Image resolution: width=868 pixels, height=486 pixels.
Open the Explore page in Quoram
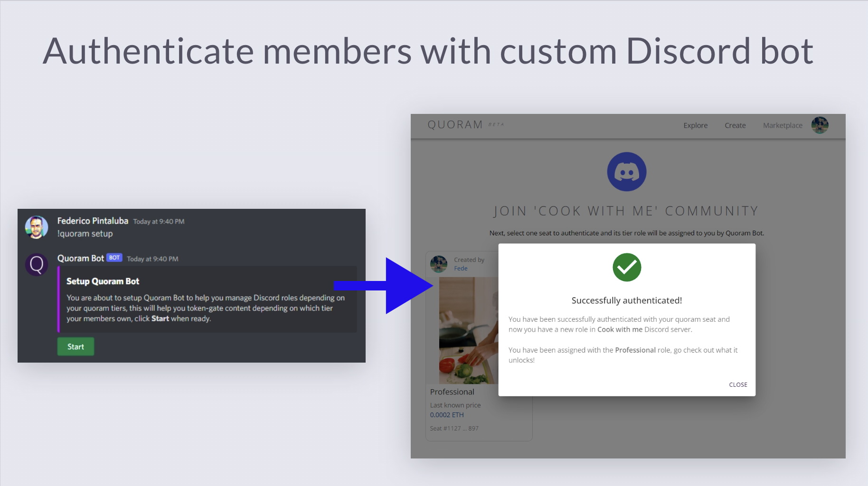coord(695,125)
